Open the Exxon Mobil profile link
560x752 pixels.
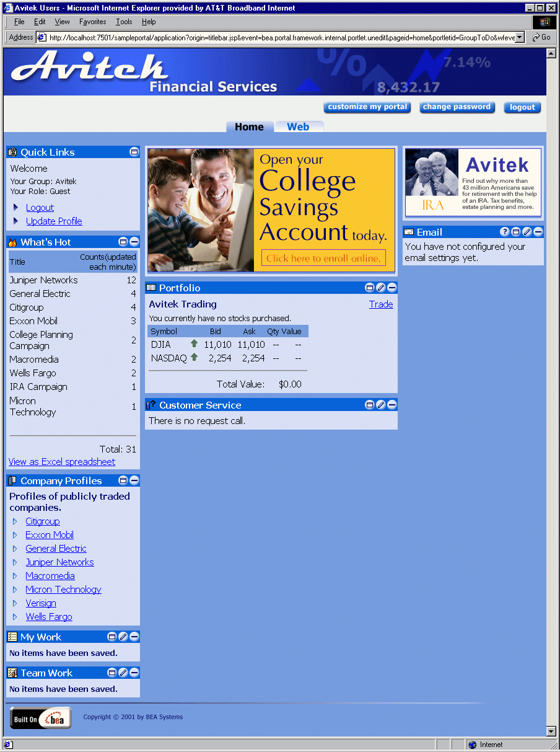(50, 535)
